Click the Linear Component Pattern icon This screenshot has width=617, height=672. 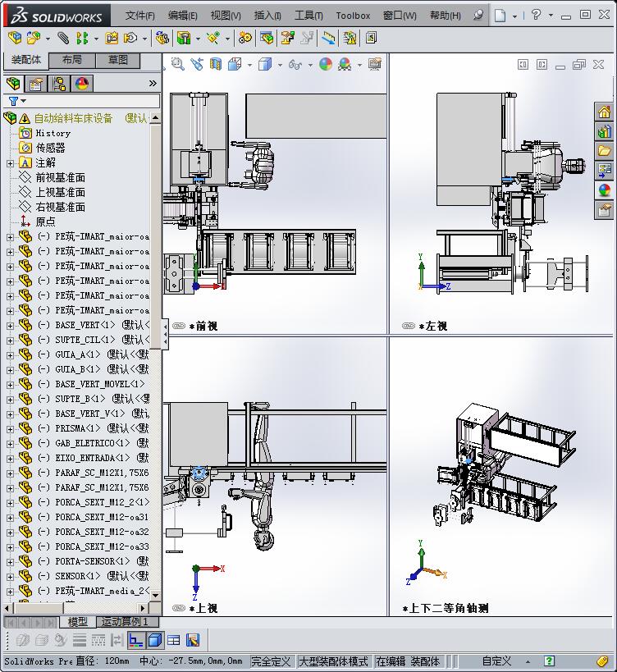pos(82,38)
